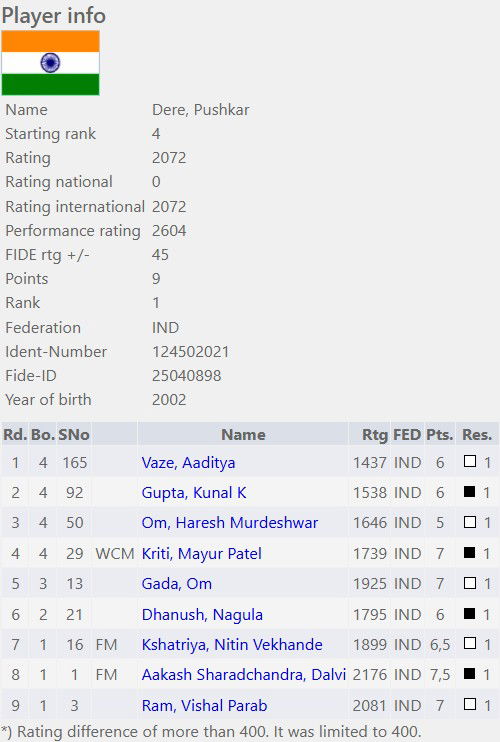The width and height of the screenshot is (500, 742).
Task: Open player Gupta, Kunal K
Action: tap(194, 493)
